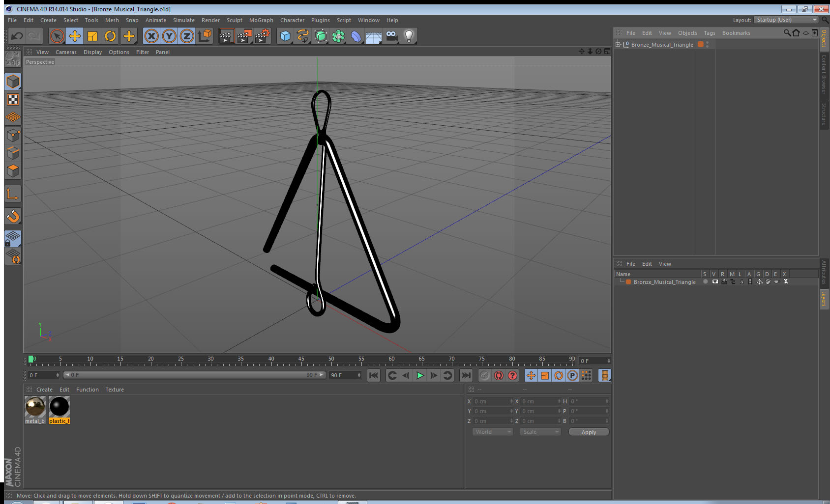Open the Object Manager Tags menu
The height and width of the screenshot is (504, 830).
710,33
